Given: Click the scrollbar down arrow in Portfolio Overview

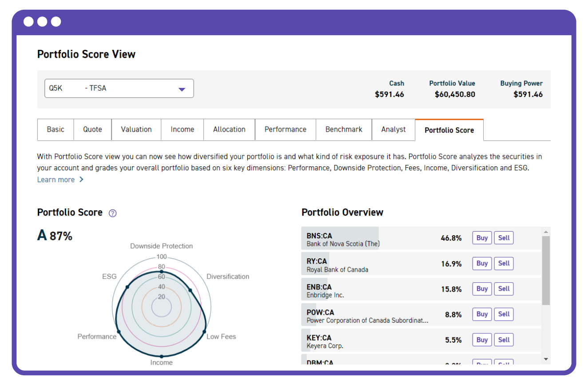Looking at the screenshot, I should click(545, 359).
